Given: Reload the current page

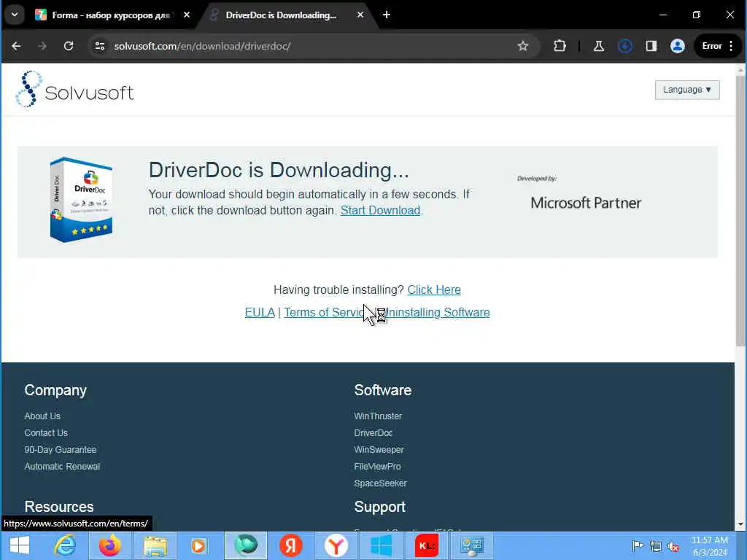Looking at the screenshot, I should 69,46.
